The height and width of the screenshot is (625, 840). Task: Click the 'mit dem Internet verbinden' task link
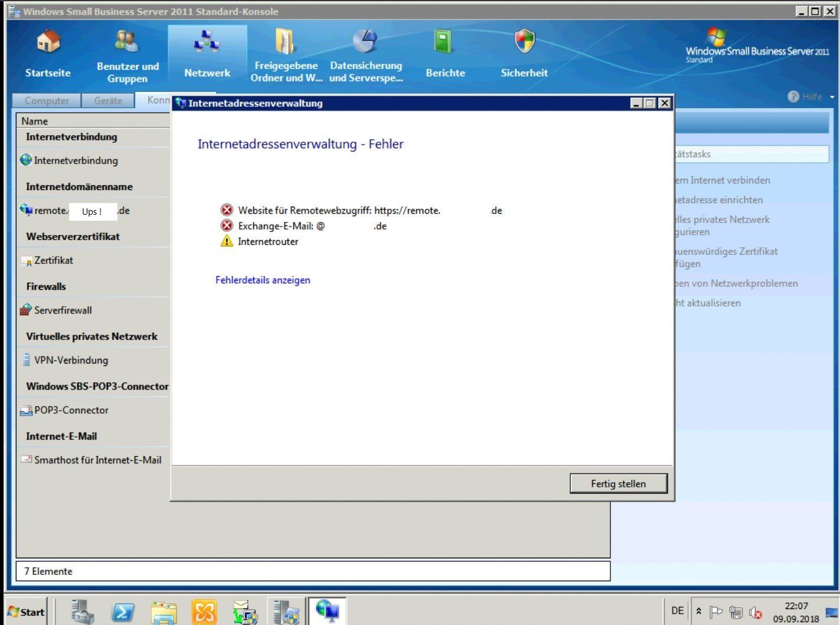722,180
